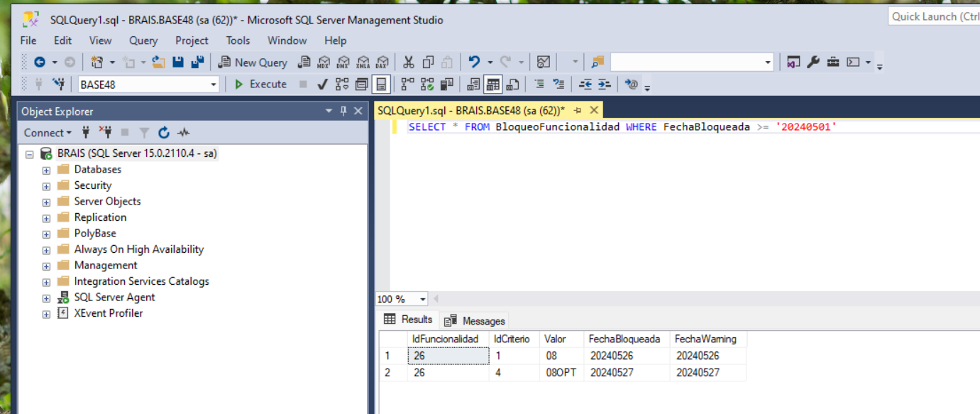Open a Database Engine Query icon
980x414 pixels.
coord(304,62)
